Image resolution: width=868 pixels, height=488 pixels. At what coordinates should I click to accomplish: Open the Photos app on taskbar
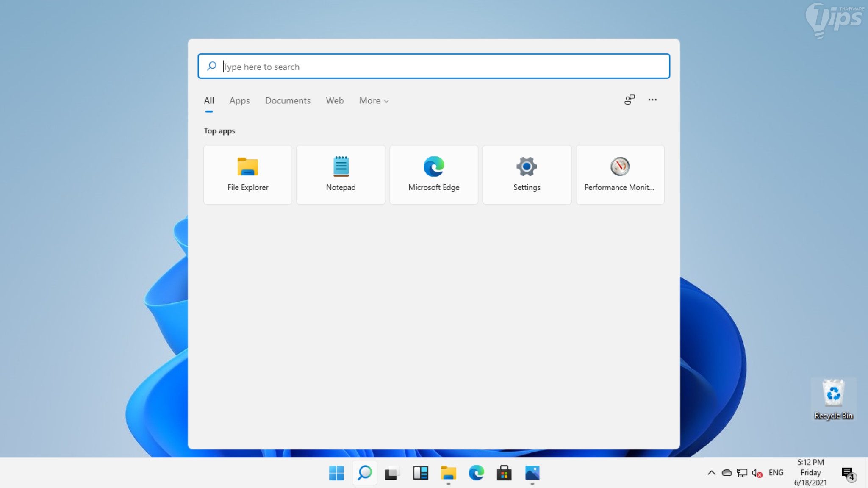[532, 473]
